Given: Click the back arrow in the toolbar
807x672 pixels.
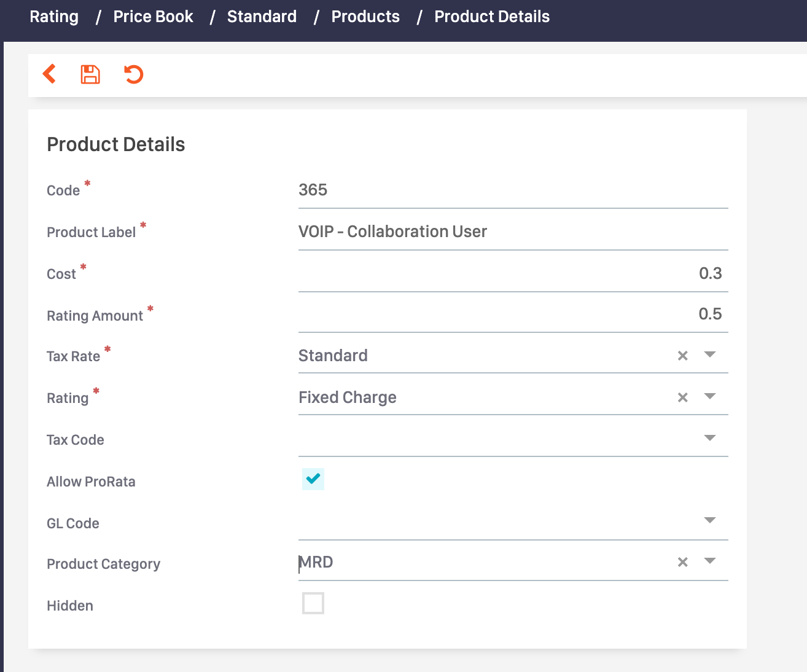Looking at the screenshot, I should (50, 74).
